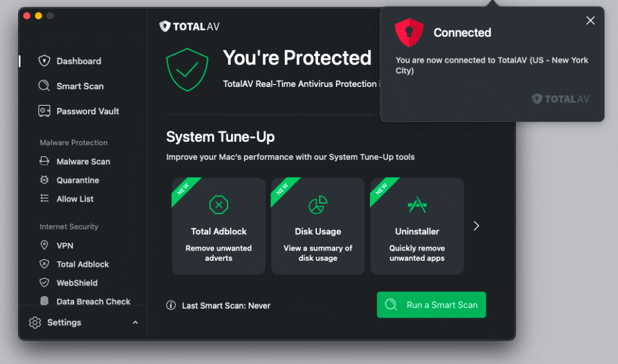Click the TotalAV logo in header
The image size is (618, 364).
click(189, 27)
